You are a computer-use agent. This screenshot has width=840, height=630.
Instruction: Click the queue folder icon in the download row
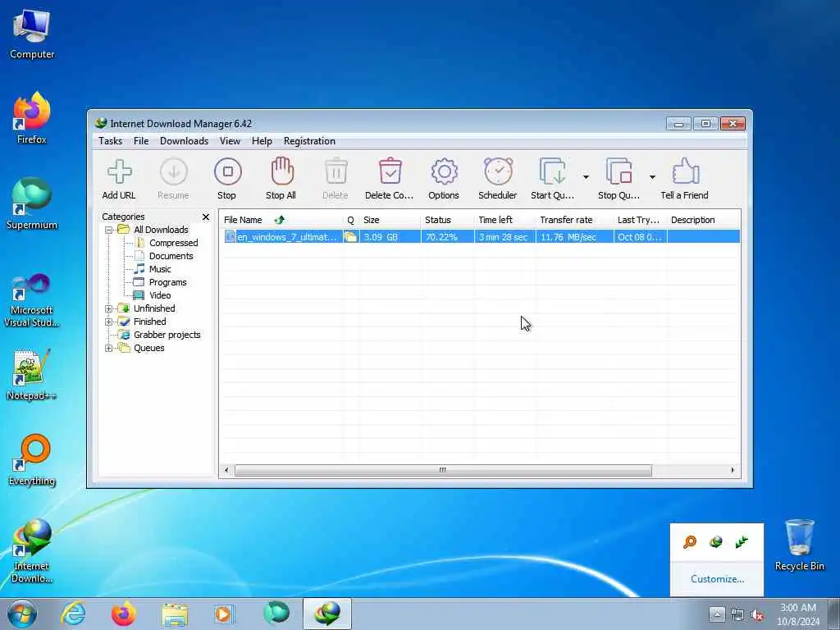click(x=351, y=237)
